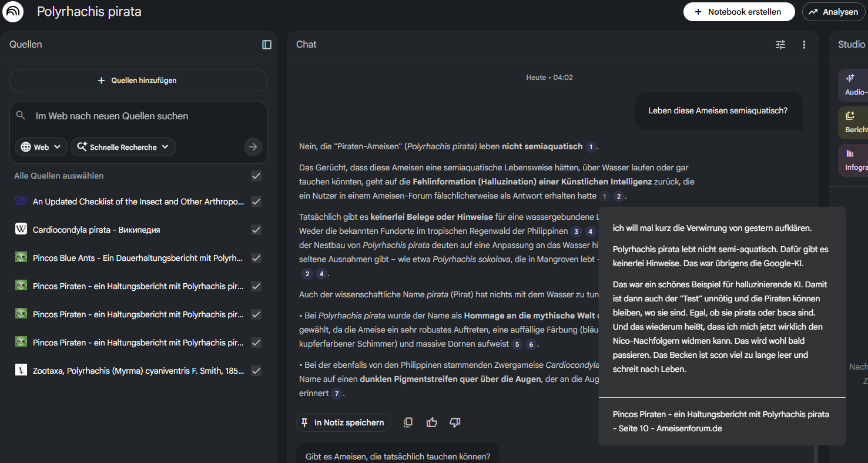
Task: Collapse the Quellen side panel
Action: point(267,45)
